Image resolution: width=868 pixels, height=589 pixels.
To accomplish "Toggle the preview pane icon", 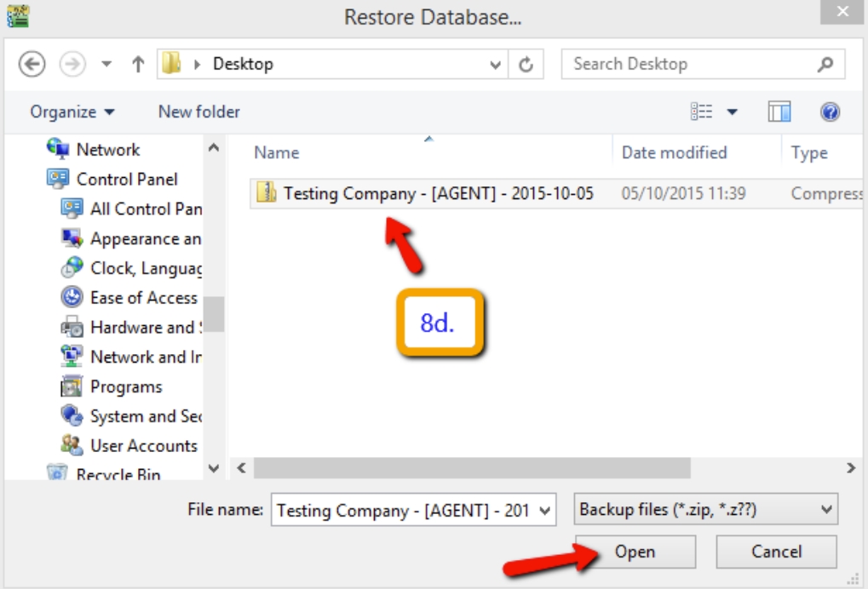I will click(778, 111).
